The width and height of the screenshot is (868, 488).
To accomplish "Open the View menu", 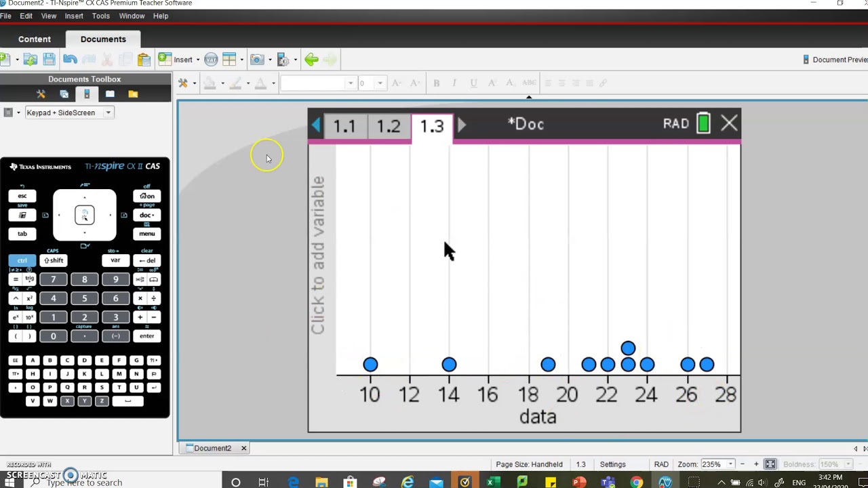I will (49, 16).
